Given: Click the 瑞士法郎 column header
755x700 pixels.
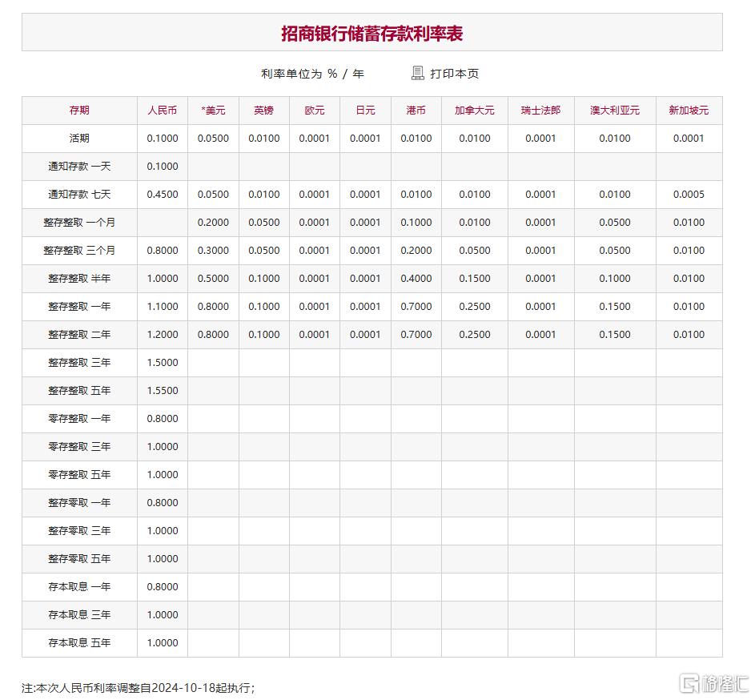Looking at the screenshot, I should tap(540, 111).
